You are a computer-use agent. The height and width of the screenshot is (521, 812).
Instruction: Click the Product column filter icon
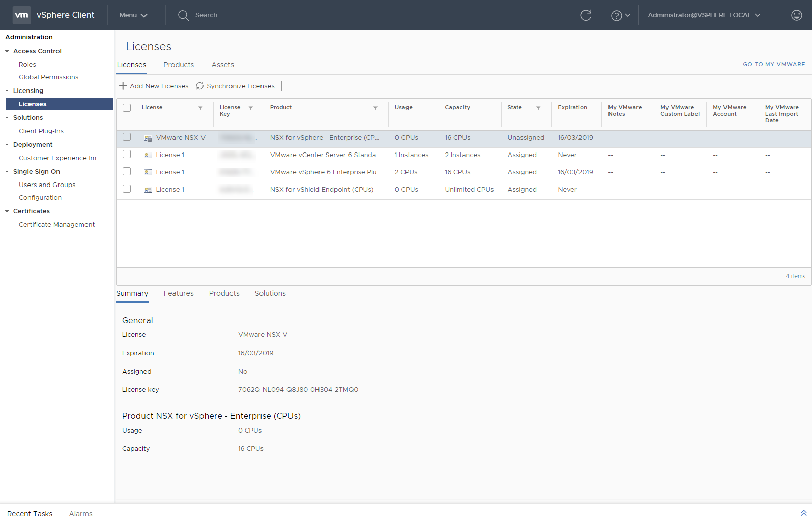click(375, 108)
